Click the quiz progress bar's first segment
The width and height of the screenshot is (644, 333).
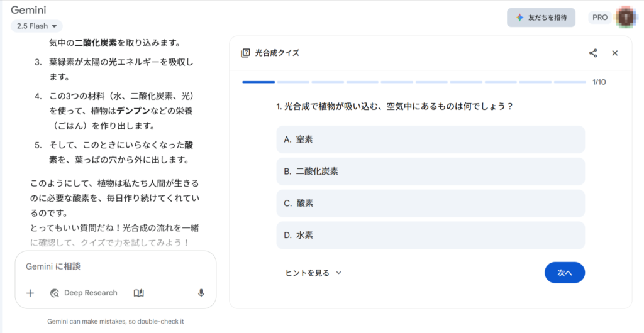(x=258, y=82)
